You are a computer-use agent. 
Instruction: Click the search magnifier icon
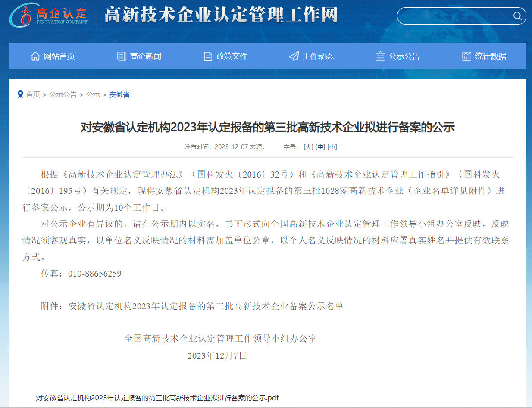click(517, 16)
